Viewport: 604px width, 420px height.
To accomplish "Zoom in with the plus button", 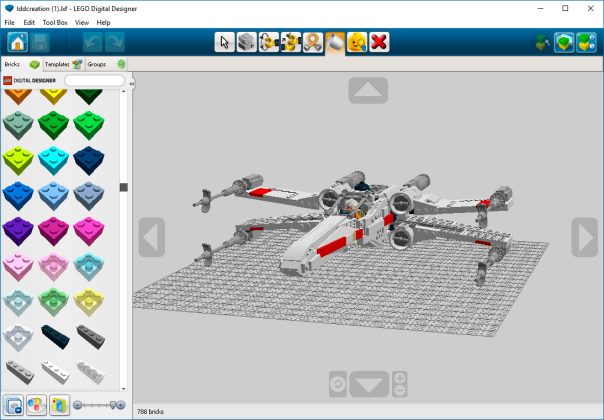I will coord(400,378).
